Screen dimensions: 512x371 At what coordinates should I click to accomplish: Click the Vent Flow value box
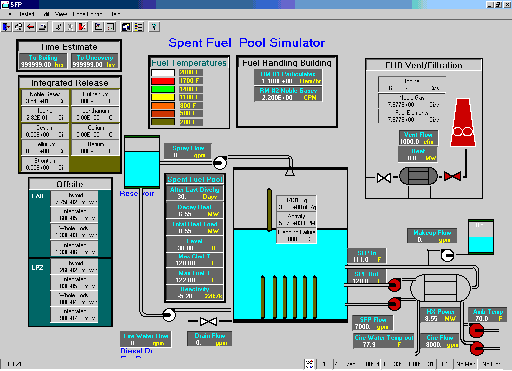point(418,138)
